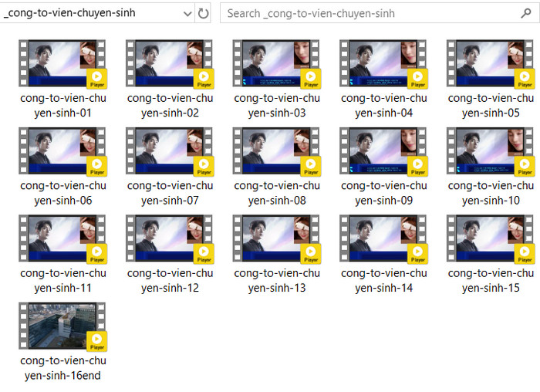Click file name label cong-to-vien-chuyen-sinh-10
Image resolution: width=540 pixels, height=392 pixels.
pos(491,193)
